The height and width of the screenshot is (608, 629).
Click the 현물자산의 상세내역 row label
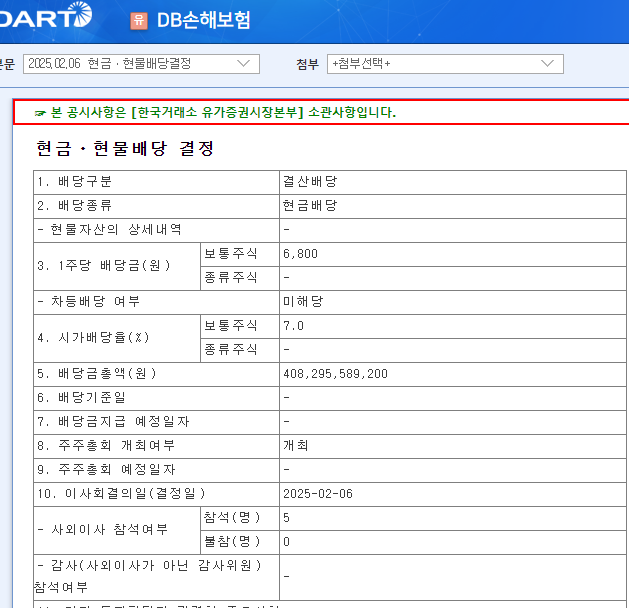click(109, 230)
